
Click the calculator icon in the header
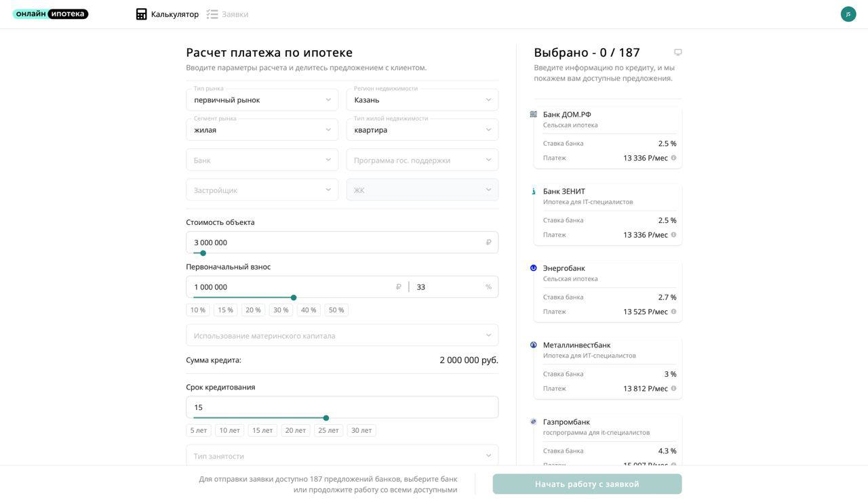click(141, 14)
